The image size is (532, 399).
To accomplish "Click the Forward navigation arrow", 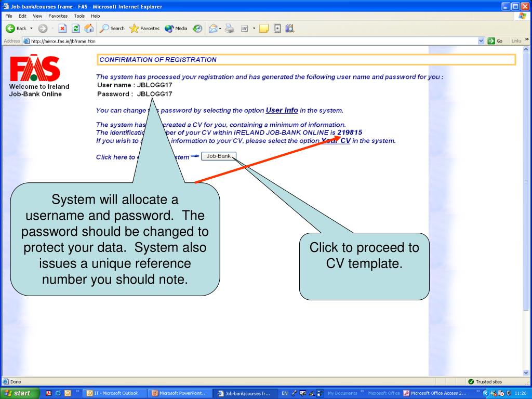I will [43, 29].
